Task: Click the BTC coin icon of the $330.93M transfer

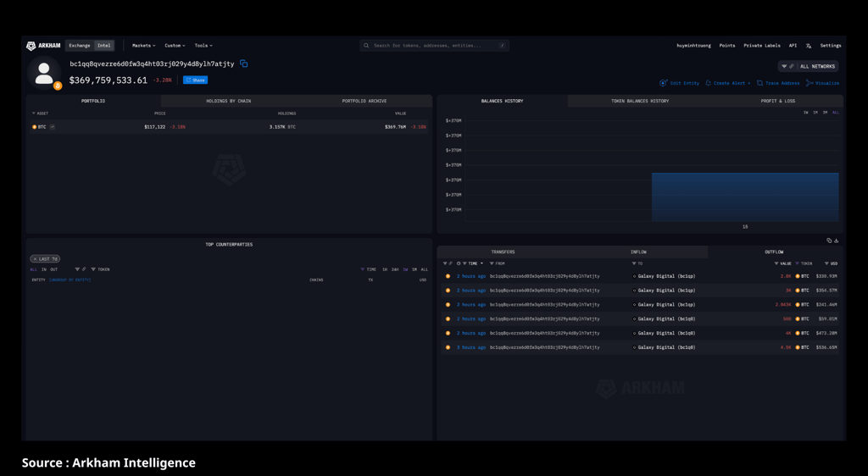Action: (x=798, y=276)
